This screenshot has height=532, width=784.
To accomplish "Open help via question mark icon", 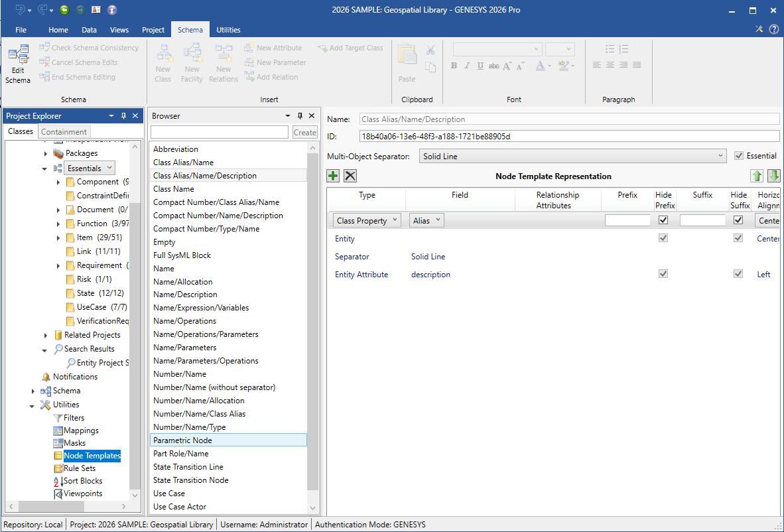I will coord(773,29).
